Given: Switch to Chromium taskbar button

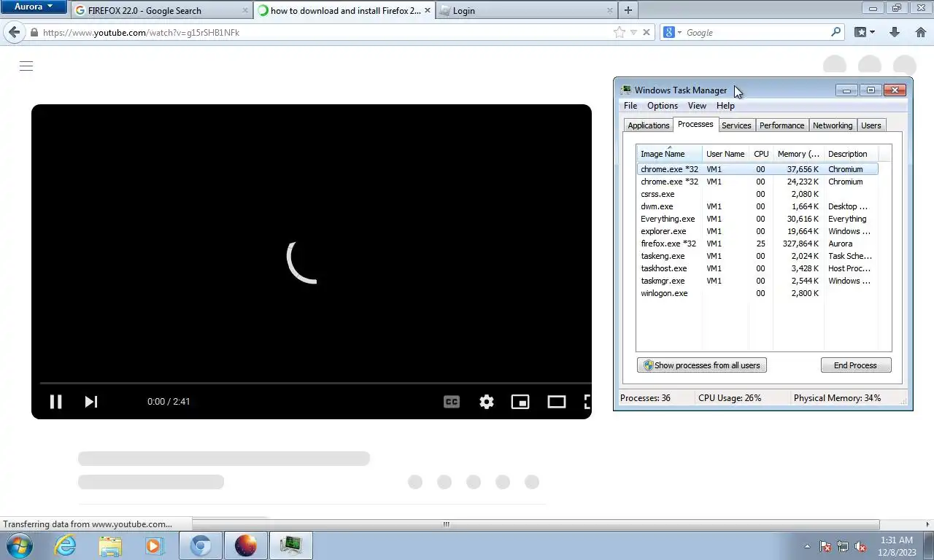Looking at the screenshot, I should [201, 545].
